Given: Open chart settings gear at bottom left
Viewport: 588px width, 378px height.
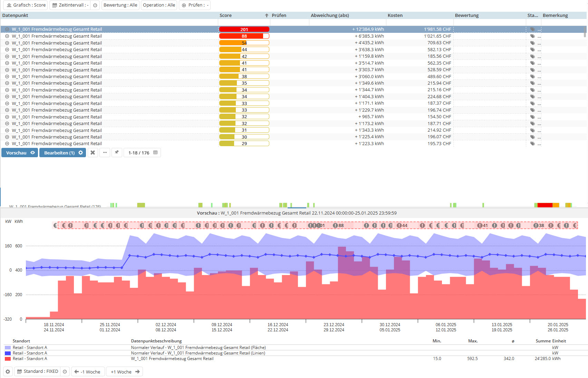Looking at the screenshot, I should pos(8,372).
